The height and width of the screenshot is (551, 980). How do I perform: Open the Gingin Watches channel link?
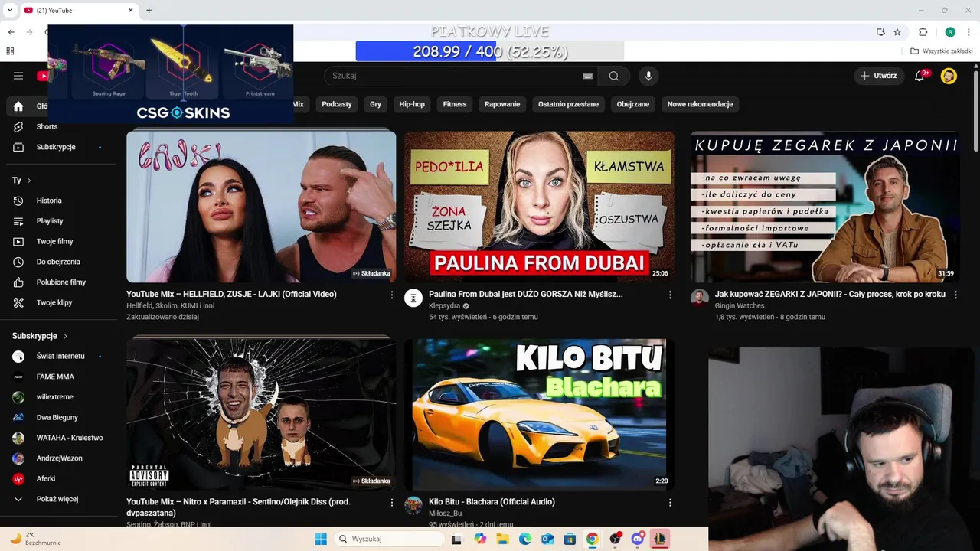pyautogui.click(x=740, y=306)
